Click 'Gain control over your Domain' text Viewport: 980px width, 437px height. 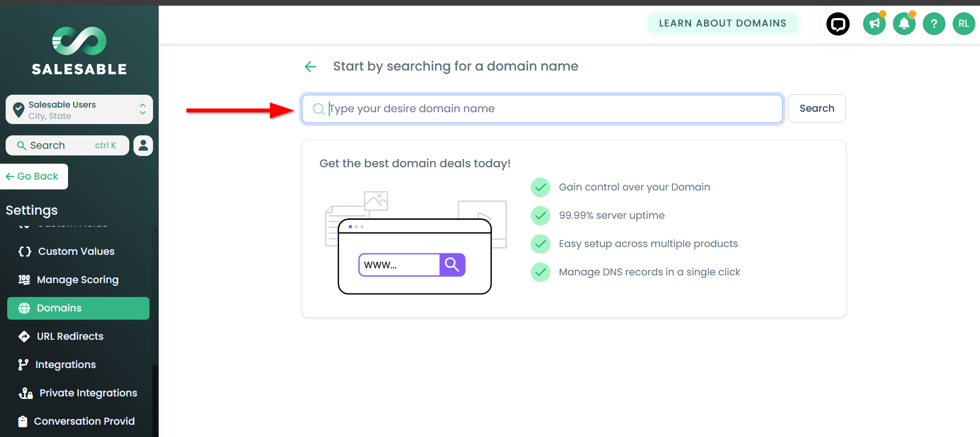[x=634, y=187]
